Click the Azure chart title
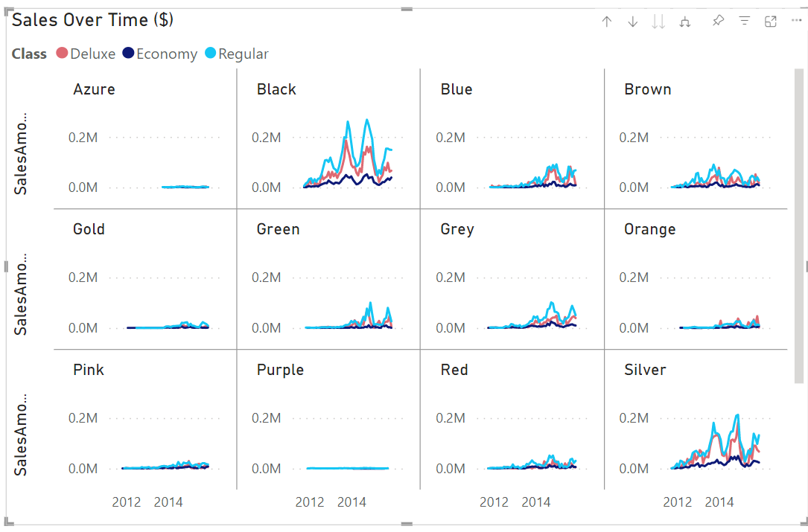 tap(95, 89)
